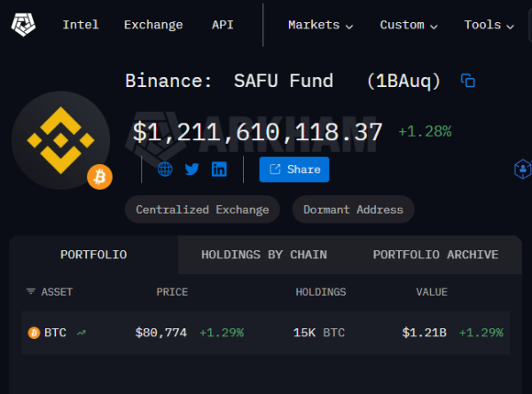Open the PORTFOLIO ARCHIVE tab
This screenshot has width=532, height=394.
point(435,255)
